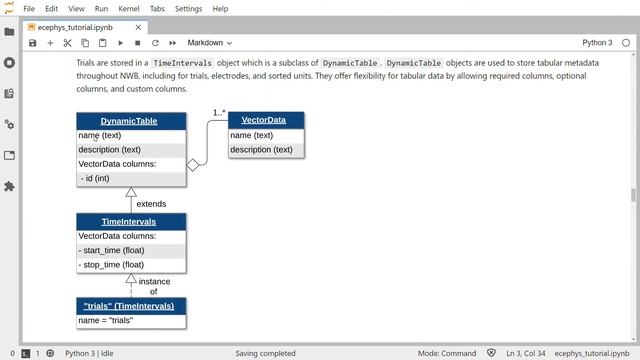Click the kernel count icon in status bar
The height and width of the screenshot is (360, 640).
coord(50,353)
